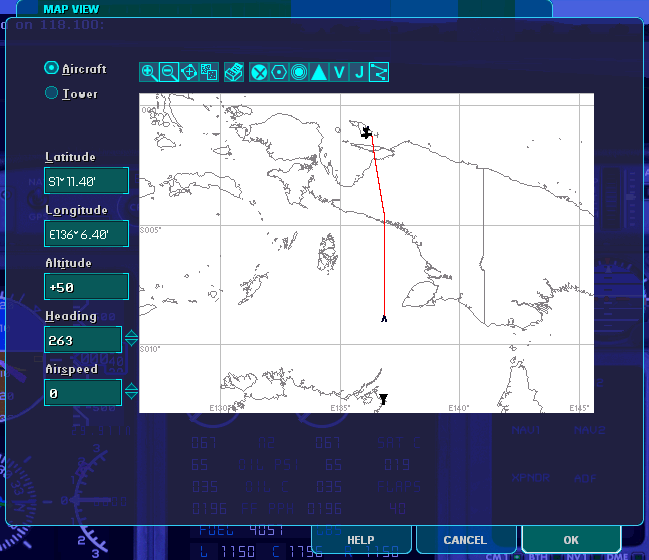Click the S005° latitude label on map

[x=150, y=230]
